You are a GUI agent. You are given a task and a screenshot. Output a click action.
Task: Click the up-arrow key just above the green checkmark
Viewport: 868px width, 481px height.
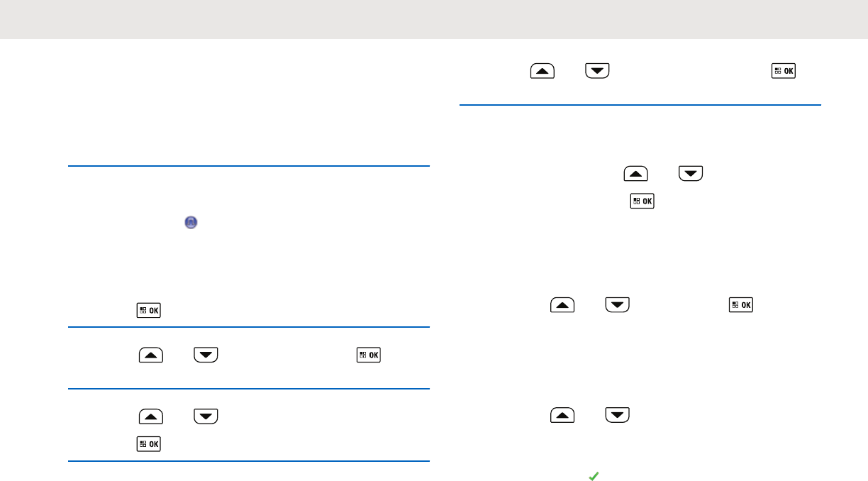(x=562, y=416)
